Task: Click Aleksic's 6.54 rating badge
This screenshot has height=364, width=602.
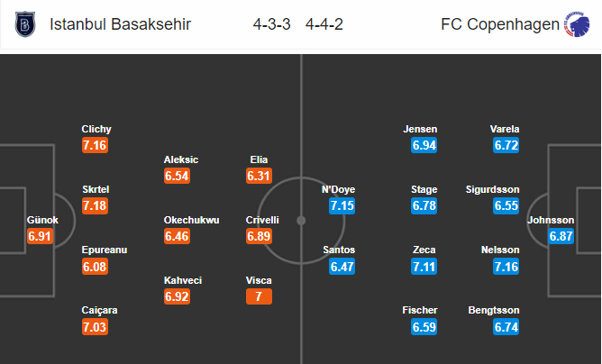Action: 177,176
